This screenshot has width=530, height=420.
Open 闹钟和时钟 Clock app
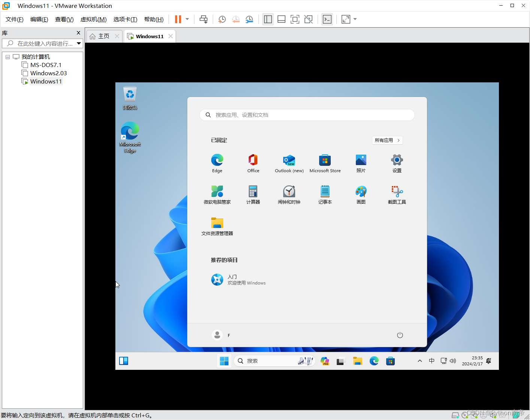(x=289, y=195)
